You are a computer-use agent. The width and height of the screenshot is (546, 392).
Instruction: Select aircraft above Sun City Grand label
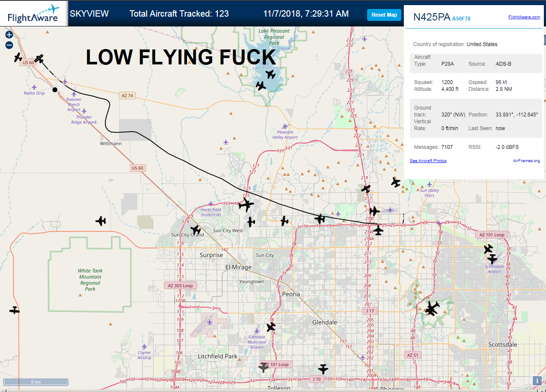tap(196, 230)
